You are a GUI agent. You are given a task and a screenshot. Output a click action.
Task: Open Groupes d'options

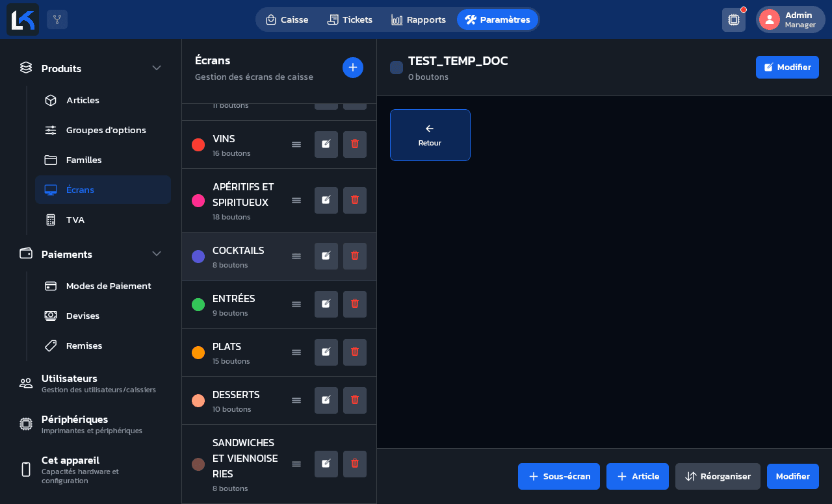click(103, 130)
